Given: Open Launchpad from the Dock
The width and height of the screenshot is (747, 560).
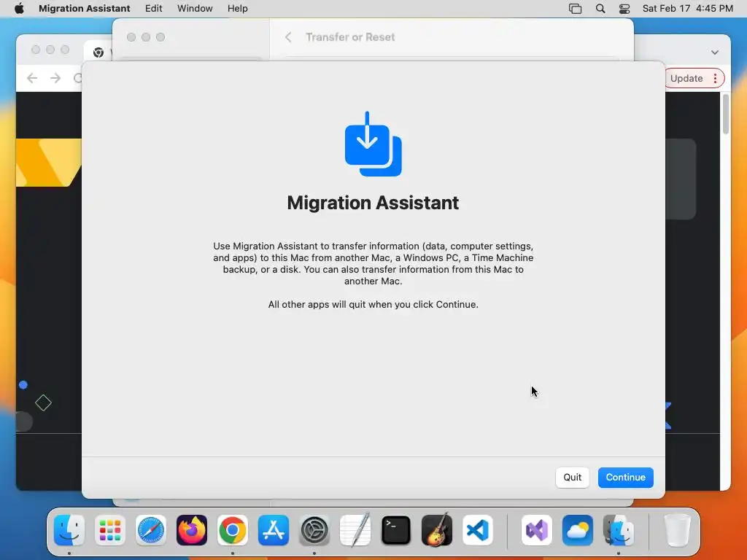Looking at the screenshot, I should click(110, 530).
